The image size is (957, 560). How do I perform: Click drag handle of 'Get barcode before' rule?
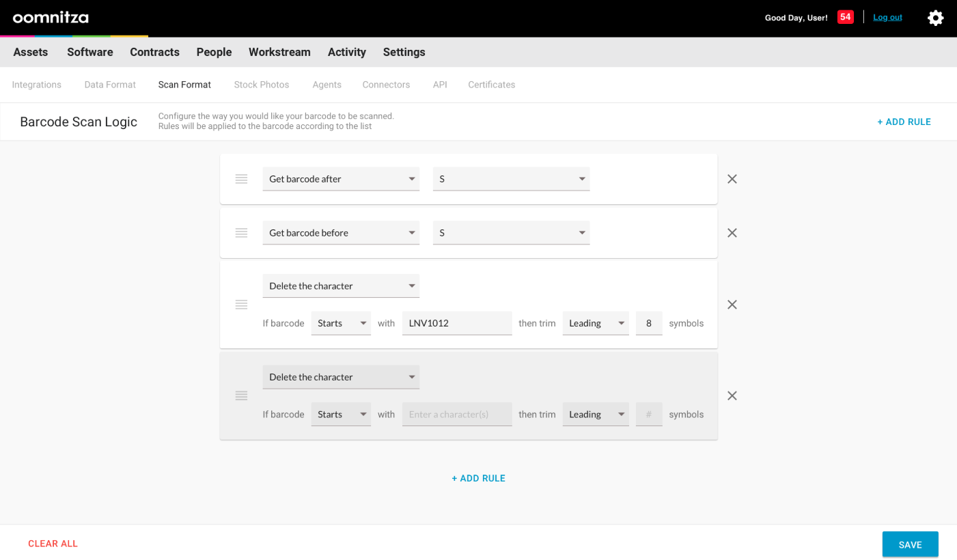click(x=241, y=233)
